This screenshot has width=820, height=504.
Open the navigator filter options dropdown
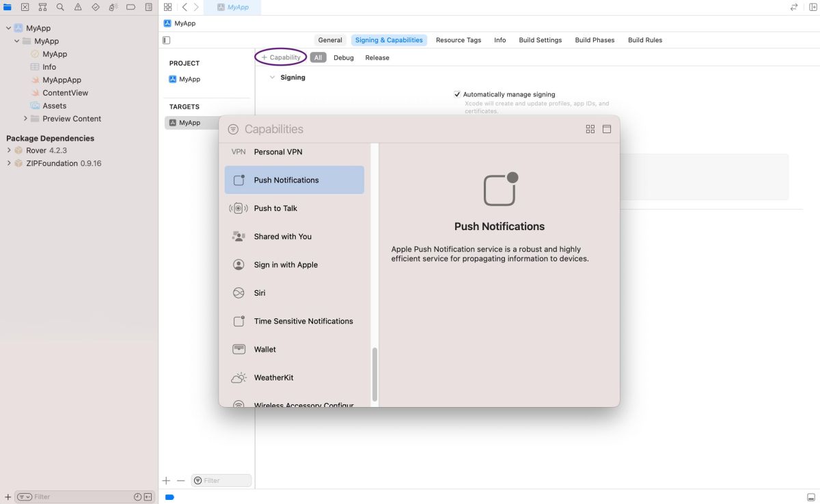click(x=24, y=497)
